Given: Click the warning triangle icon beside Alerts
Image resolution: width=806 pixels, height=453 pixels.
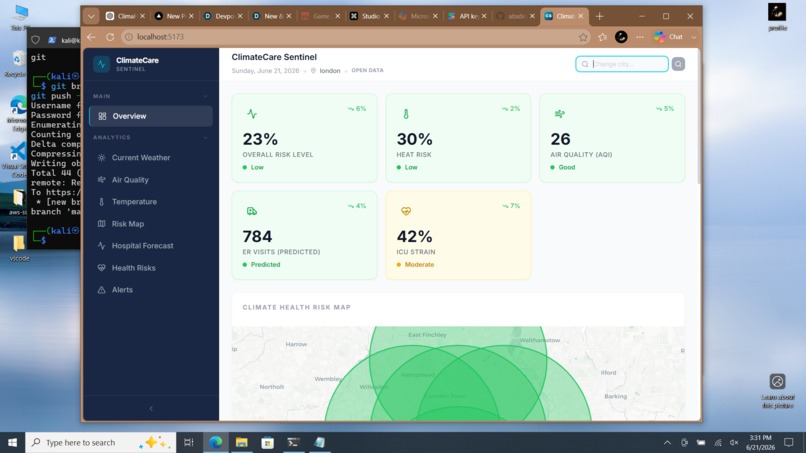Looking at the screenshot, I should [x=101, y=290].
